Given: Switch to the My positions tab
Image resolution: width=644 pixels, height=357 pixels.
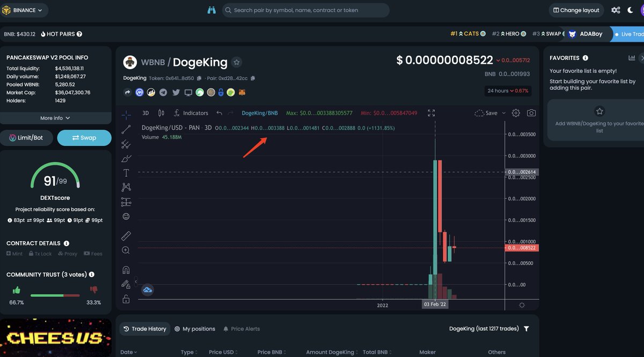Looking at the screenshot, I should [195, 329].
